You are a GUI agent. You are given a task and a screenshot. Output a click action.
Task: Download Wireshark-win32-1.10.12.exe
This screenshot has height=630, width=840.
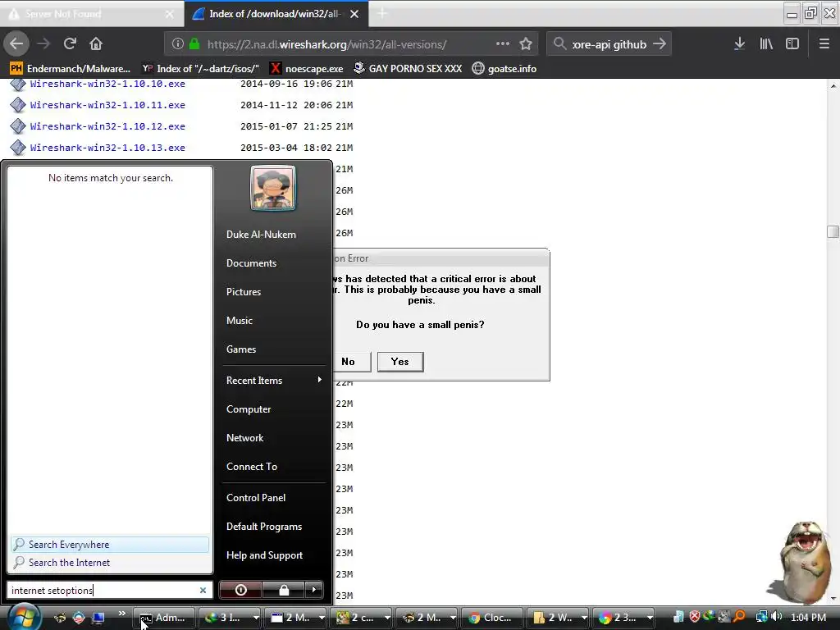[x=107, y=126]
